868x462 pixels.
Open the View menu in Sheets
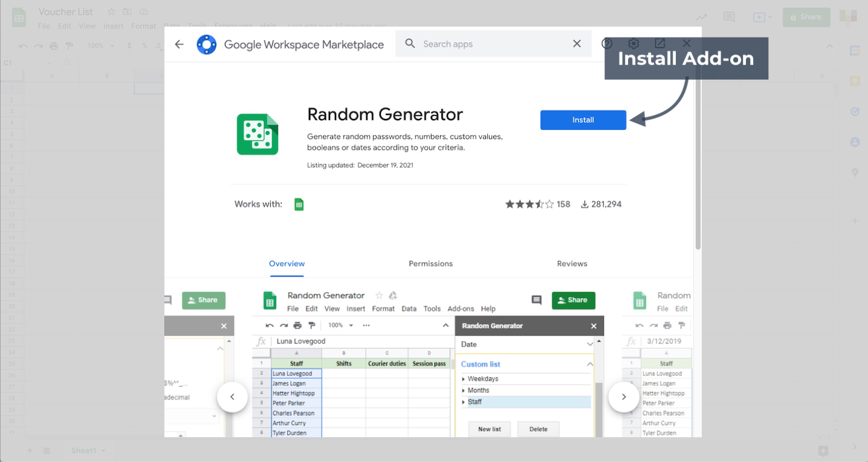click(88, 26)
